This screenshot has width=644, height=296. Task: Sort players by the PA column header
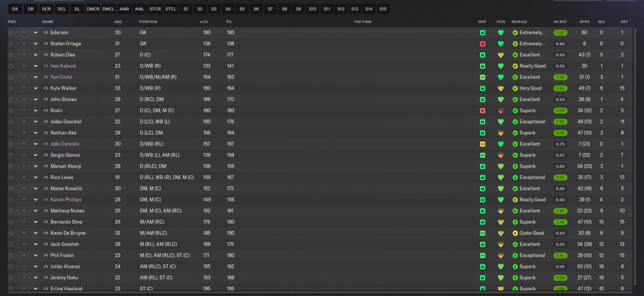tap(229, 22)
